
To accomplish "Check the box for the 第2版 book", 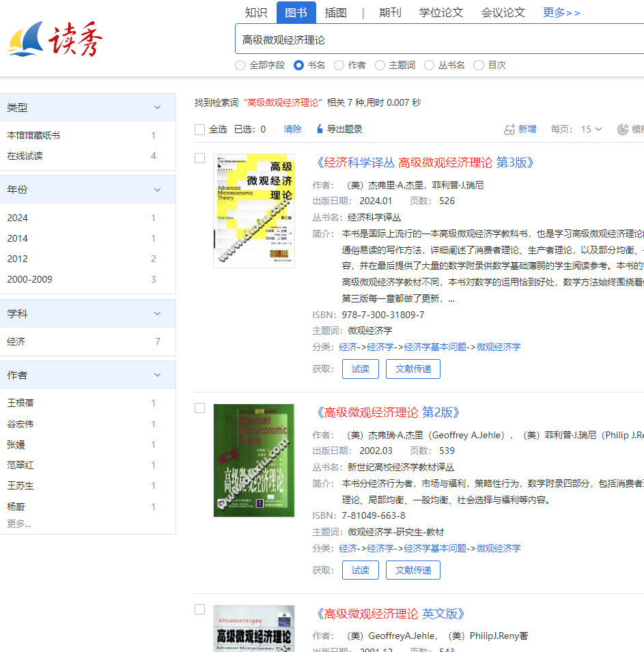I will coord(199,408).
